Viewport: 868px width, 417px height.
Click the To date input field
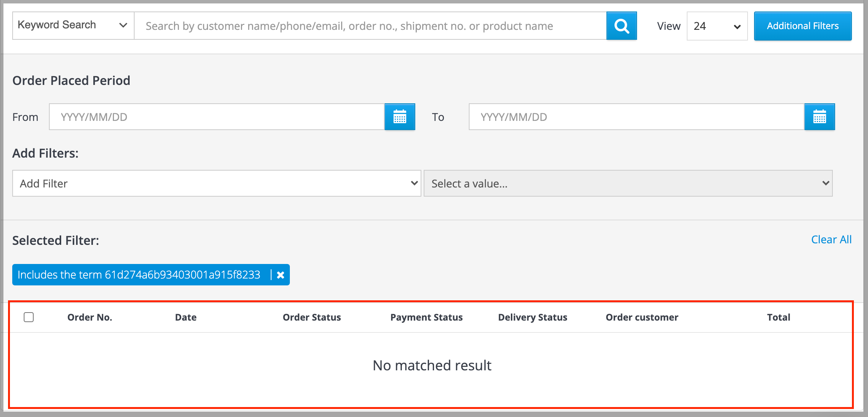636,117
